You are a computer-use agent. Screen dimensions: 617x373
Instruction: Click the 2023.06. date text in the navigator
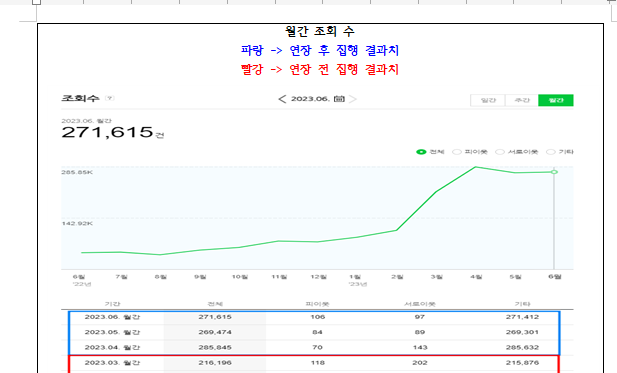click(310, 99)
